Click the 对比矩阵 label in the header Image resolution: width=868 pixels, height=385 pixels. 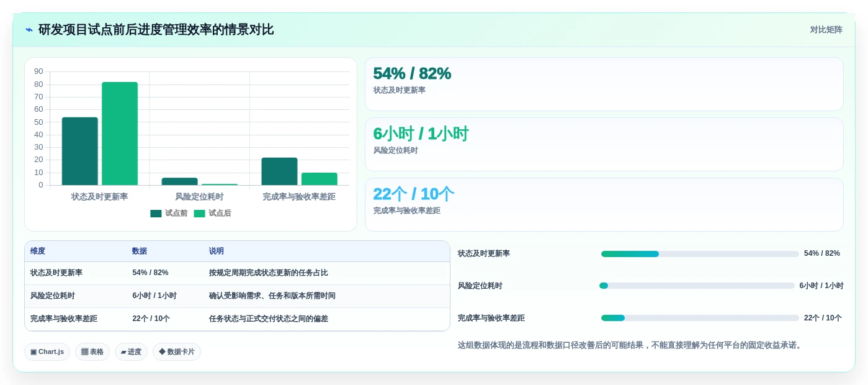pos(826,30)
